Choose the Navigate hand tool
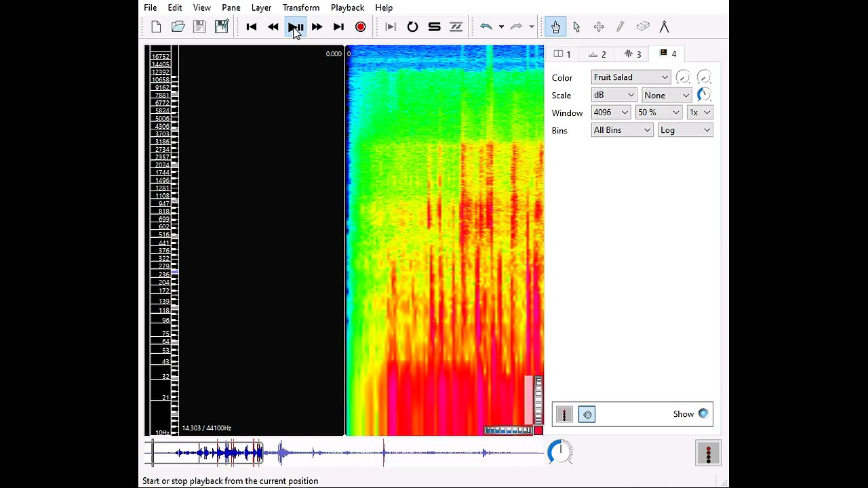 555,27
